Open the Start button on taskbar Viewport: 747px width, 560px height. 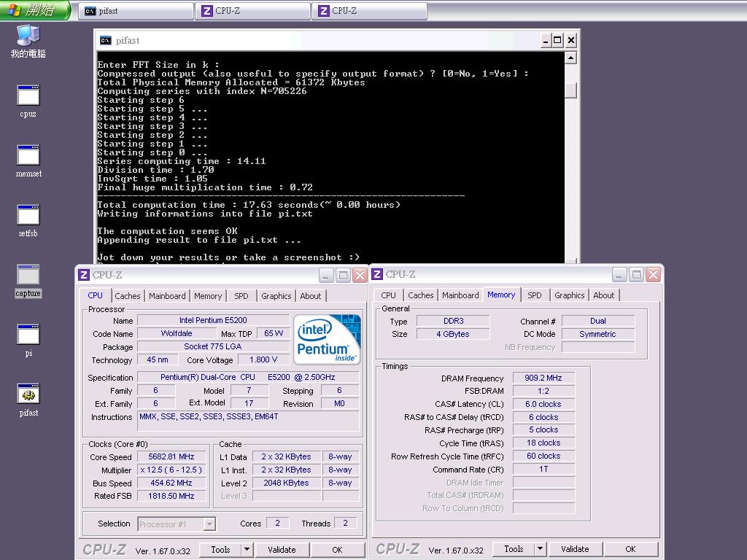coord(35,10)
